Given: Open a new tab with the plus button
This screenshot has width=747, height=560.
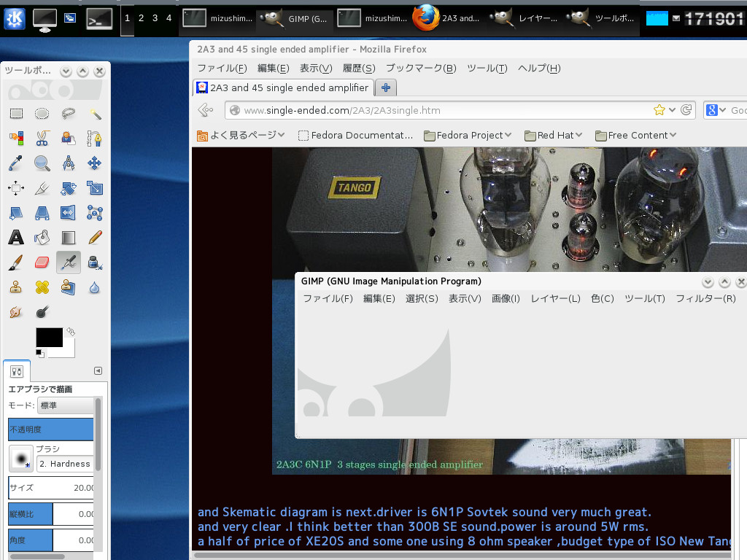Looking at the screenshot, I should (385, 87).
